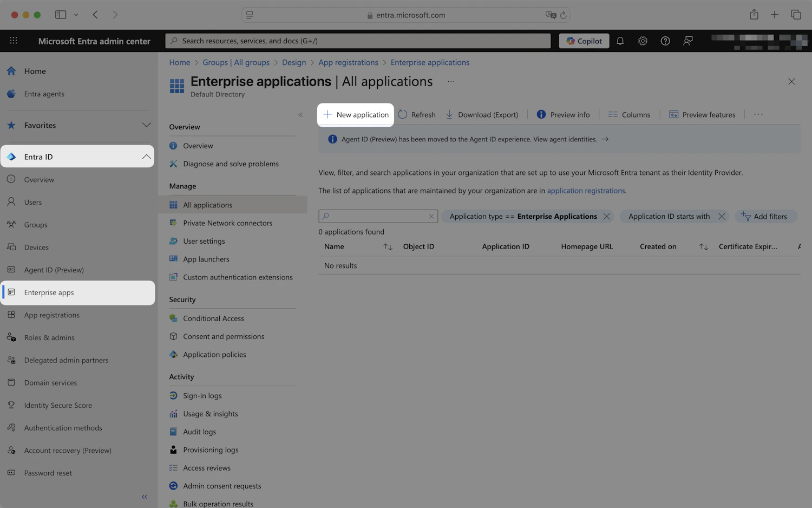The image size is (812, 508).
Task: Open Authentication methods
Action: pyautogui.click(x=63, y=428)
